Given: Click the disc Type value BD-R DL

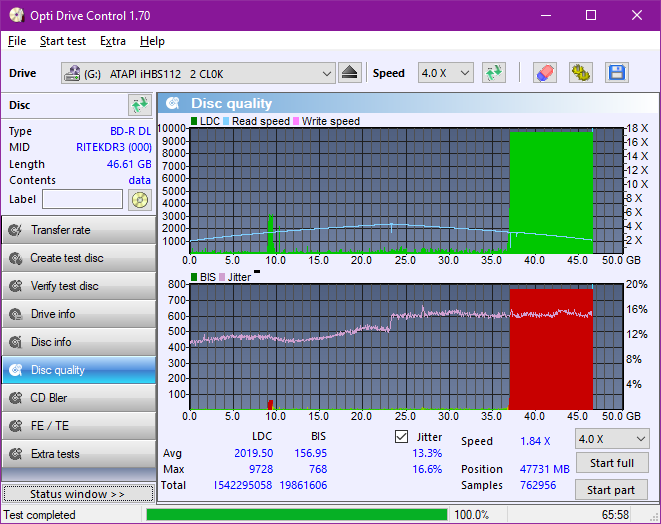Looking at the screenshot, I should [x=130, y=132].
